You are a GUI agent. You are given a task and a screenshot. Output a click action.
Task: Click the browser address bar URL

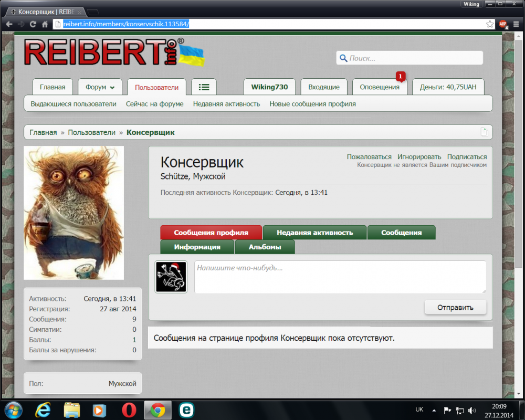126,24
